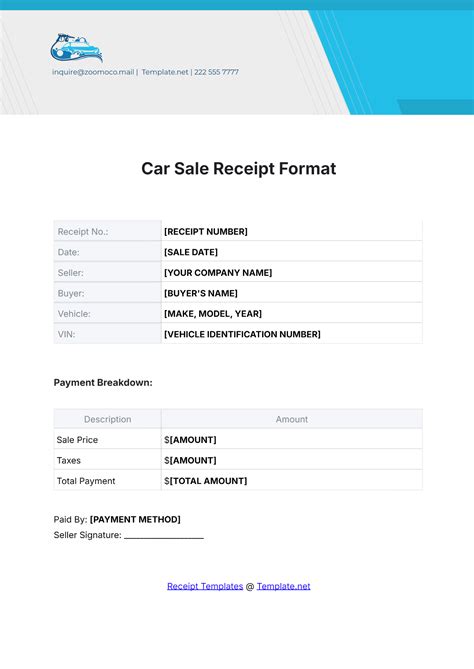Select the Total Payment row label

point(86,480)
